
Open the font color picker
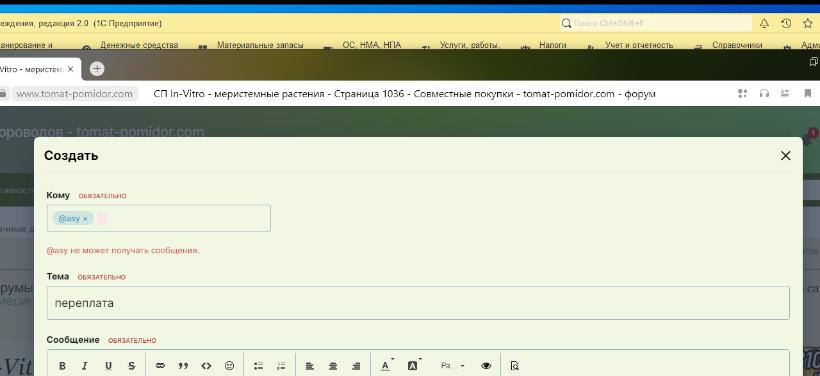pos(386,366)
